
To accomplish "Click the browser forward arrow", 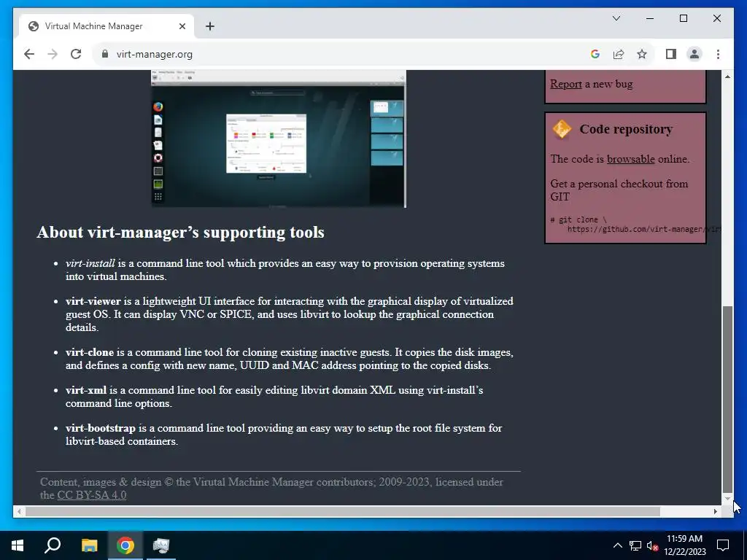I will (53, 54).
